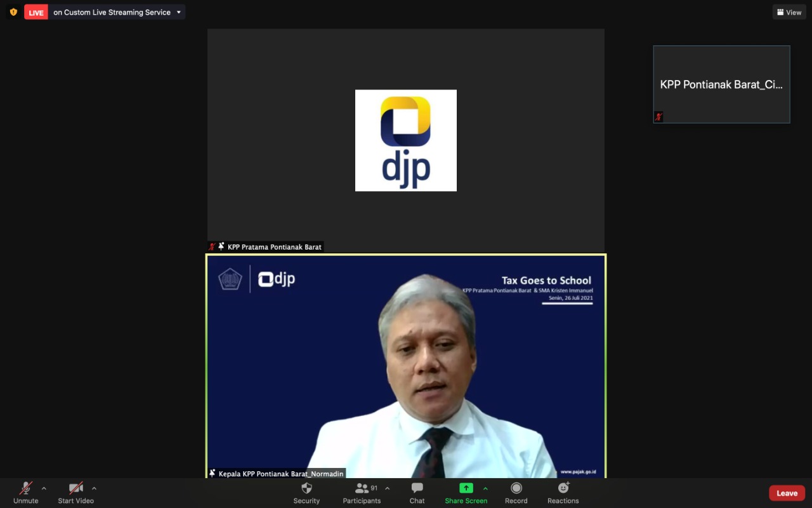
Task: Expand the Participants options caret
Action: (388, 488)
